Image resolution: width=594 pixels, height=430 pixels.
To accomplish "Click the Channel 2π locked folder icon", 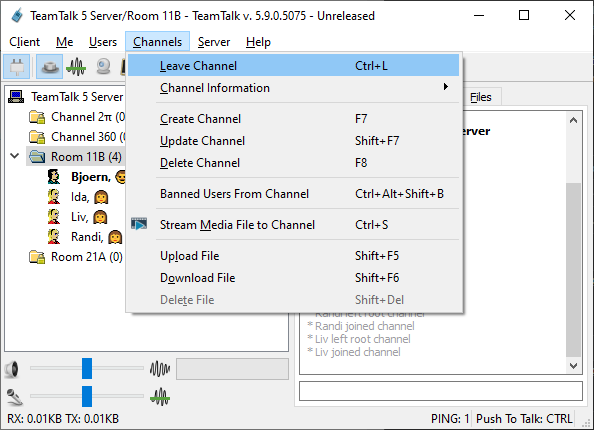I will 37,117.
